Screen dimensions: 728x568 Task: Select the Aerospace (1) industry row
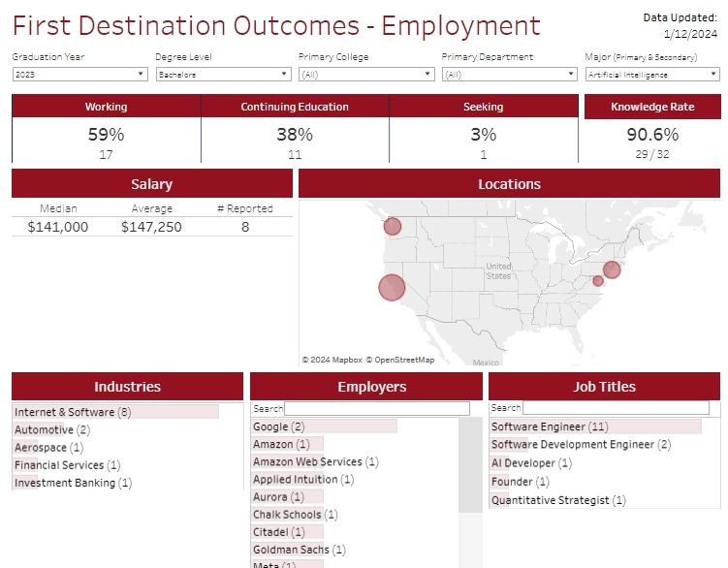coord(48,447)
